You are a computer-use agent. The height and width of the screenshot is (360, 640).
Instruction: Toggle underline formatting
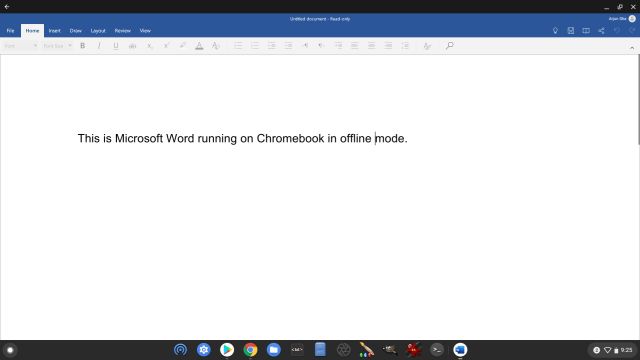pos(116,46)
